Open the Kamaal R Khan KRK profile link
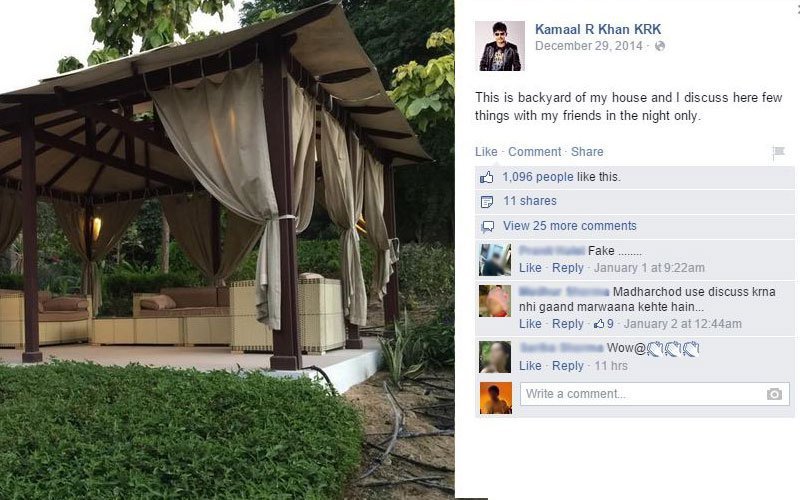This screenshot has width=800, height=500. click(598, 30)
